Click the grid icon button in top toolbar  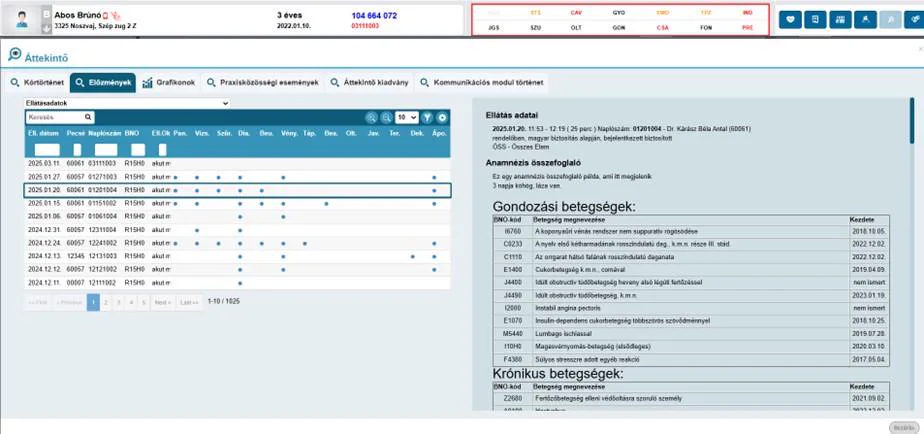[x=840, y=19]
